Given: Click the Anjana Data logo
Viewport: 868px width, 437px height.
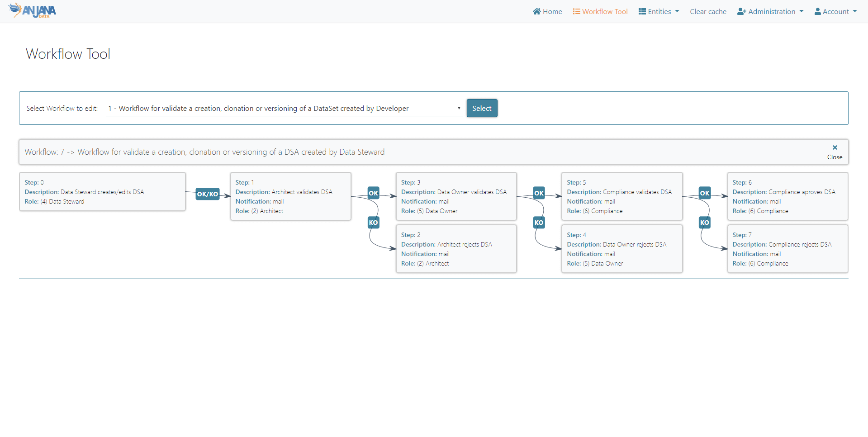Looking at the screenshot, I should click(33, 10).
